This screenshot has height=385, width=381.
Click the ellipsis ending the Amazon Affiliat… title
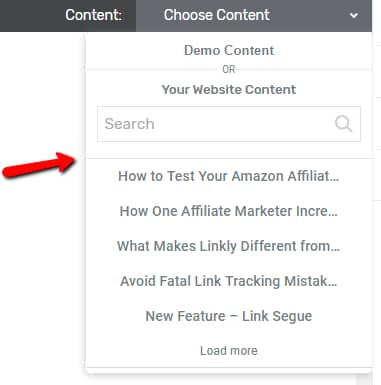pyautogui.click(x=335, y=179)
